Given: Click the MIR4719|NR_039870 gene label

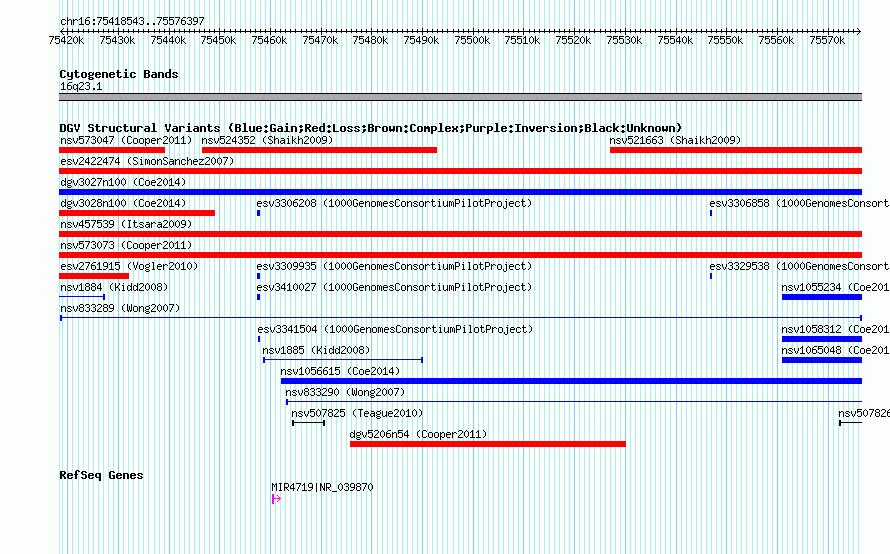Looking at the screenshot, I should point(322,487).
